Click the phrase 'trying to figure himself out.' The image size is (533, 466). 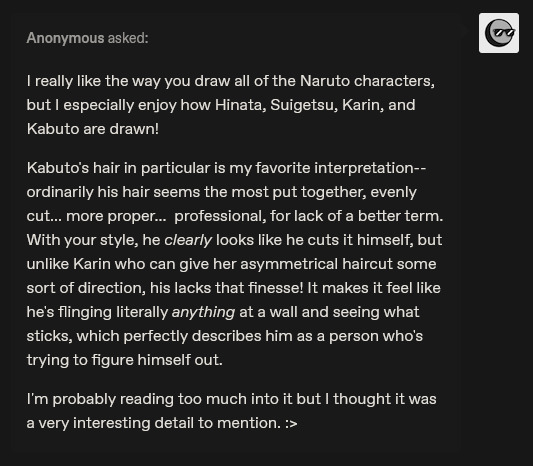pyautogui.click(x=125, y=360)
